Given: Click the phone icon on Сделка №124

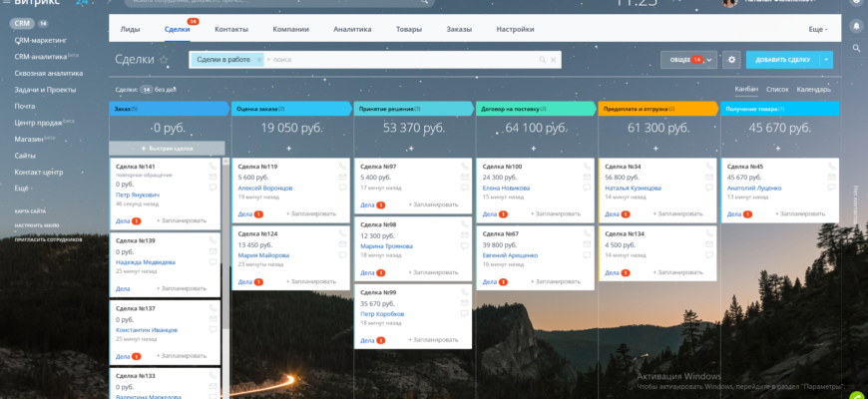Looking at the screenshot, I should [342, 233].
